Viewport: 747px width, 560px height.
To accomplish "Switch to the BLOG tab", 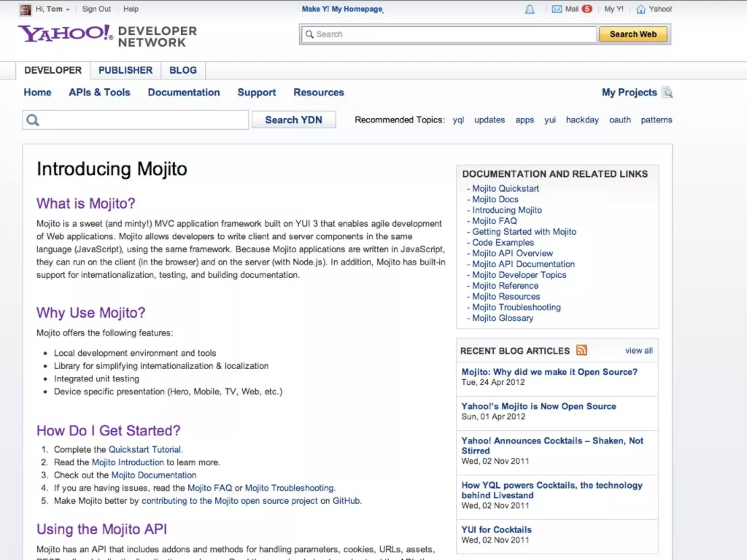I will point(183,70).
